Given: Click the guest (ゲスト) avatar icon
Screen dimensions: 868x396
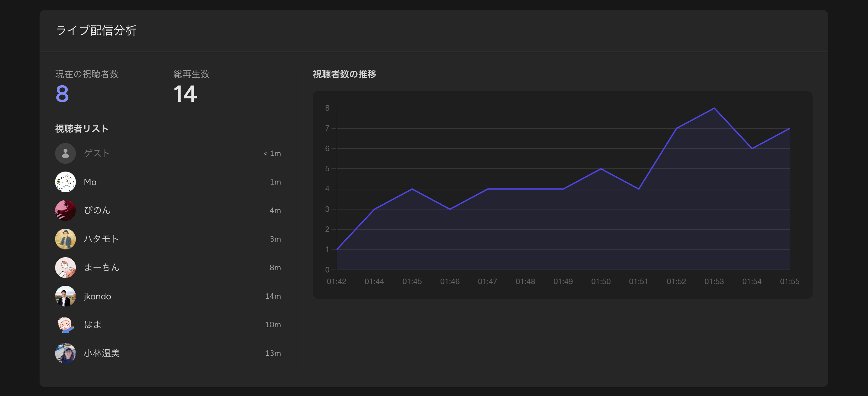Looking at the screenshot, I should click(x=65, y=153).
